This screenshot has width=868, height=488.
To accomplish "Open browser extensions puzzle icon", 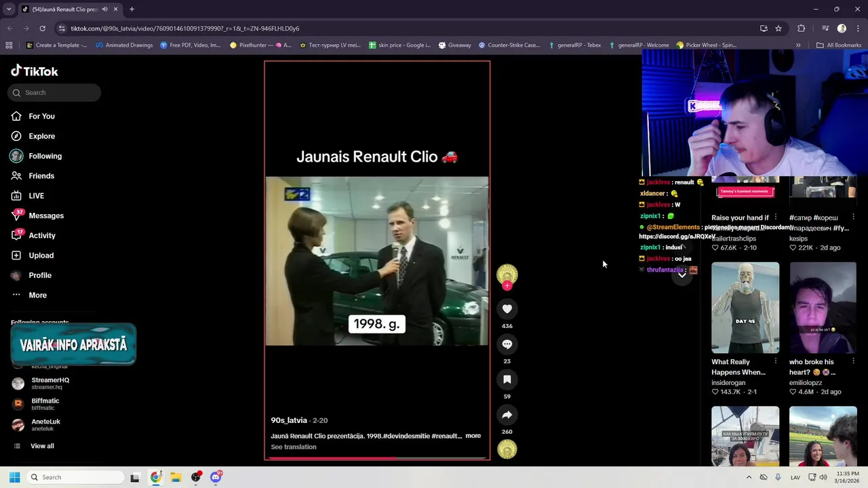I will click(x=802, y=28).
